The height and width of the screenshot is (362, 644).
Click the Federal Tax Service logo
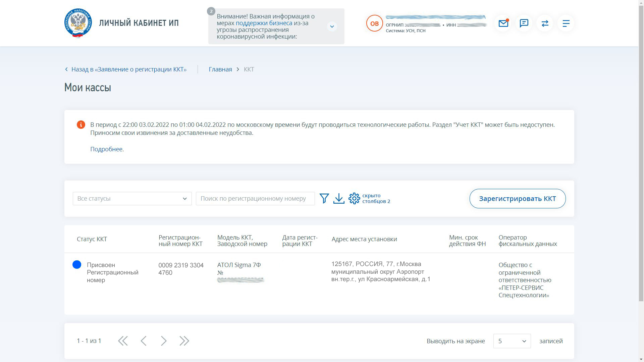coord(78,23)
